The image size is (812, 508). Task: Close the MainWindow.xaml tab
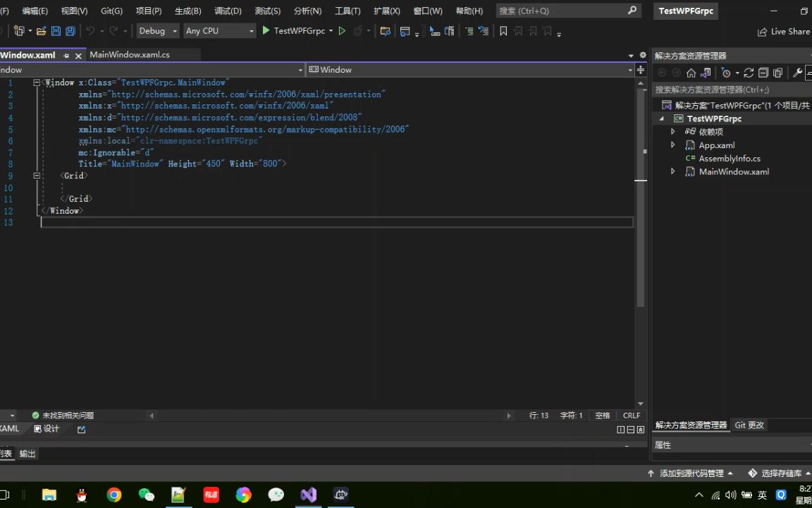point(79,56)
